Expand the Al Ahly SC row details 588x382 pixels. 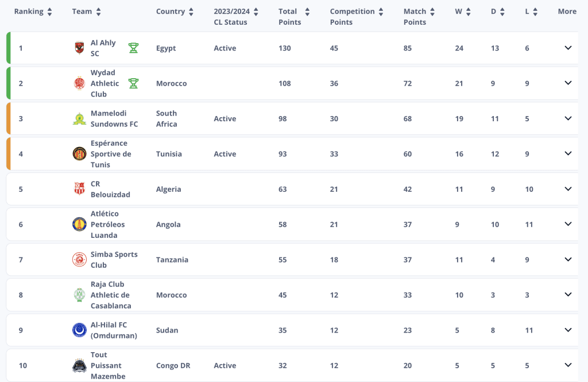568,48
